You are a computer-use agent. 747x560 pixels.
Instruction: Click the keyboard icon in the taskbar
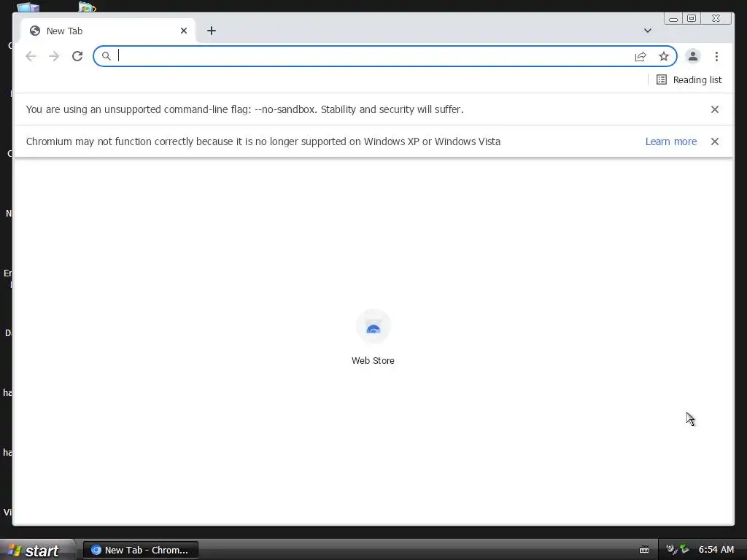644,550
